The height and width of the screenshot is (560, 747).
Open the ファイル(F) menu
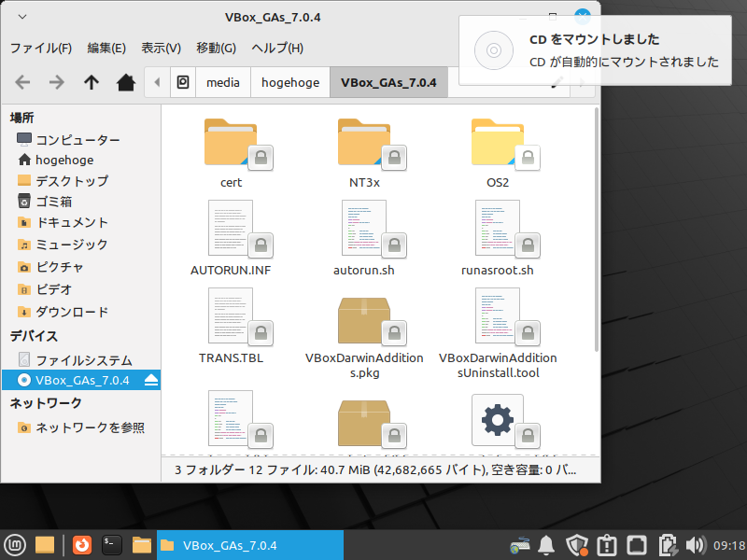pos(41,48)
